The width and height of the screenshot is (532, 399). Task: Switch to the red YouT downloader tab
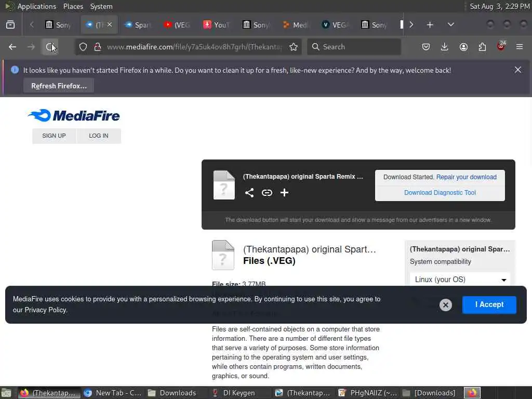[x=217, y=25]
